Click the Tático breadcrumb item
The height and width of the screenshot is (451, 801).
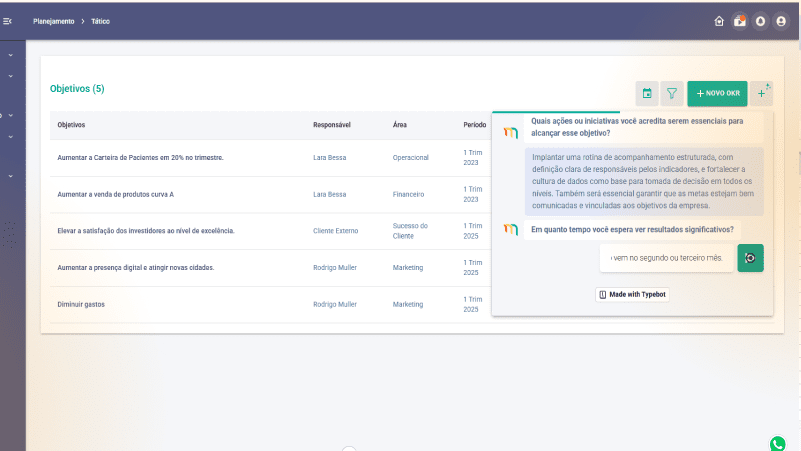(x=101, y=21)
